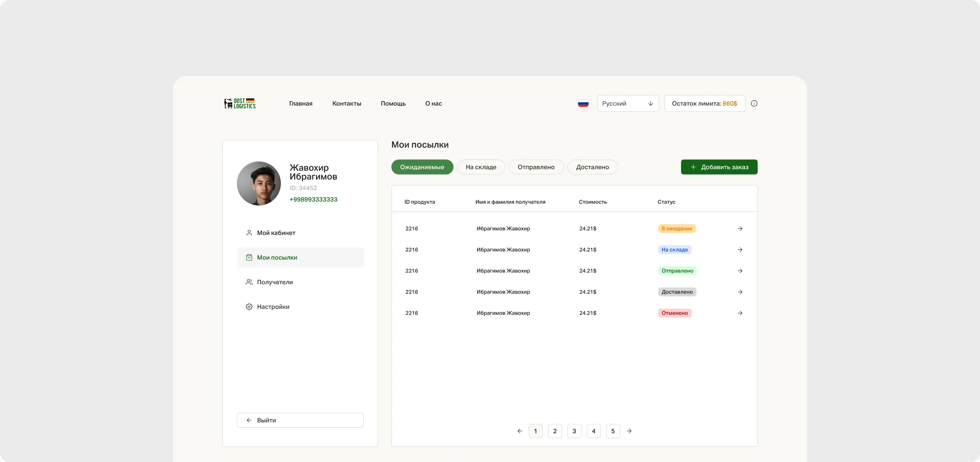Click the Статус column header
The width and height of the screenshot is (980, 462).
coord(666,202)
